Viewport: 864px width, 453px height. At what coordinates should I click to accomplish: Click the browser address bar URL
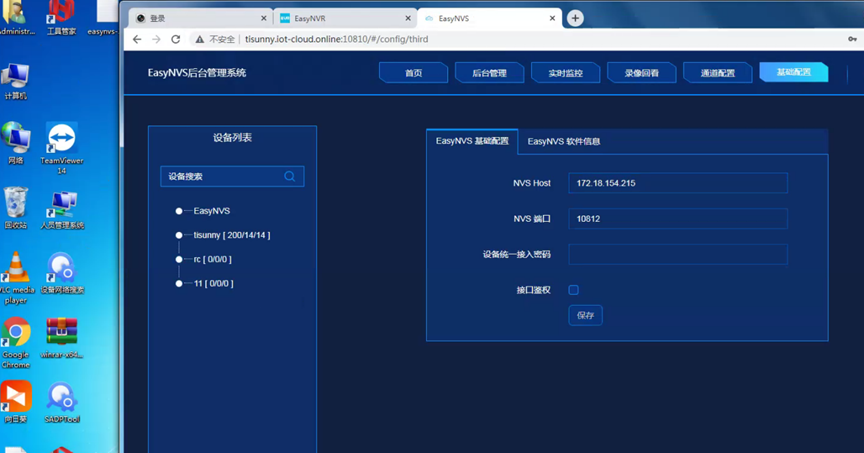click(337, 39)
